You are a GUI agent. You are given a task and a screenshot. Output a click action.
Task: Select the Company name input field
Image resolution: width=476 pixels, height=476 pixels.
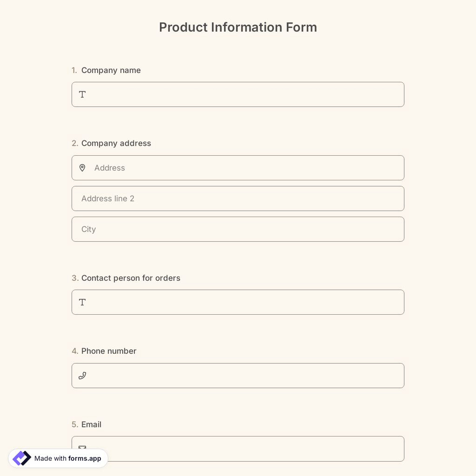(238, 94)
